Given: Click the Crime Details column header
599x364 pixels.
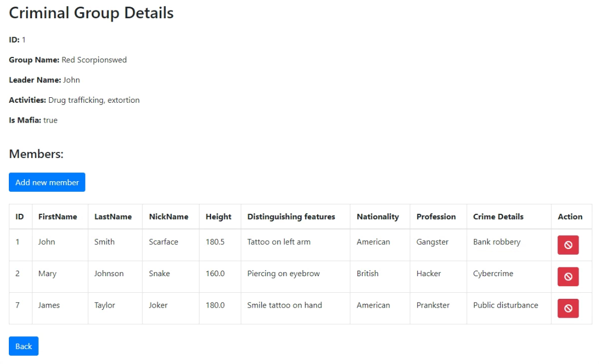Looking at the screenshot, I should [x=498, y=217].
